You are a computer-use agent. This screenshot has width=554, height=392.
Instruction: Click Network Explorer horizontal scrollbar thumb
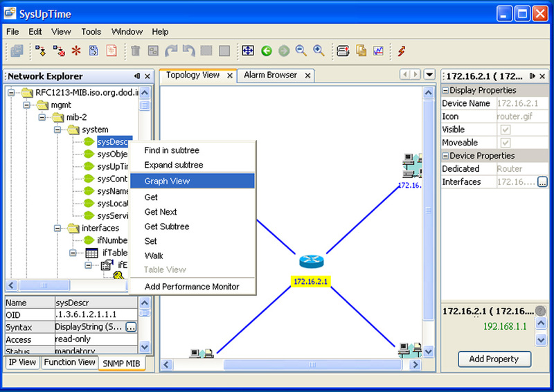(44, 285)
